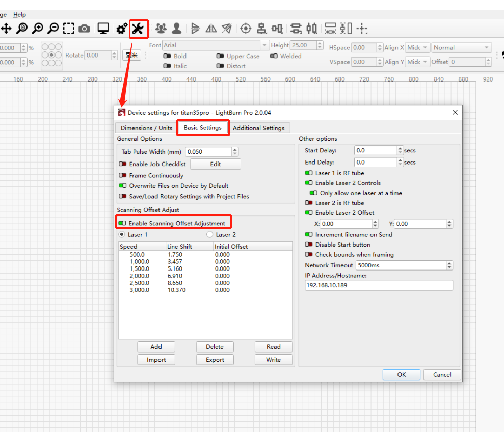Open the Help menu
The image size is (504, 432).
(19, 14)
